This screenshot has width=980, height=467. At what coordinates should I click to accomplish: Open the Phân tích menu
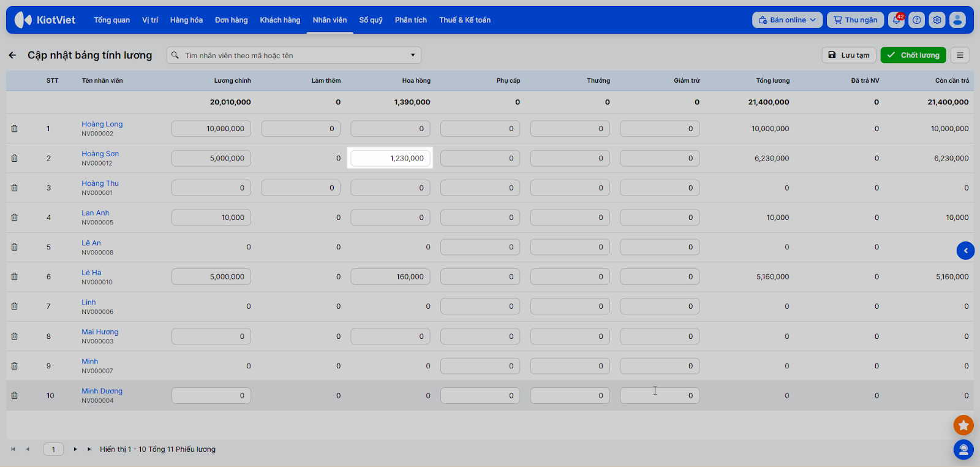click(411, 20)
